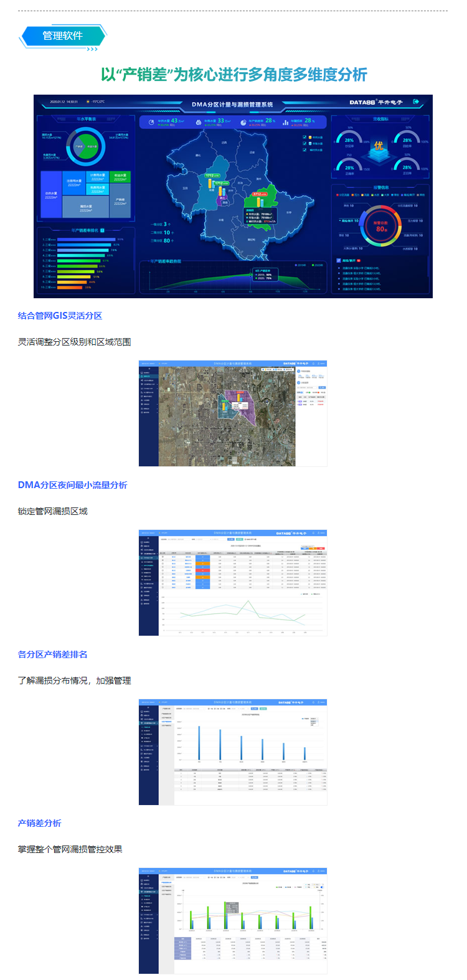Screen dimensions: 467x980
Task: Toggle the first map legend checkbox 年供水量
Action: [x=304, y=137]
